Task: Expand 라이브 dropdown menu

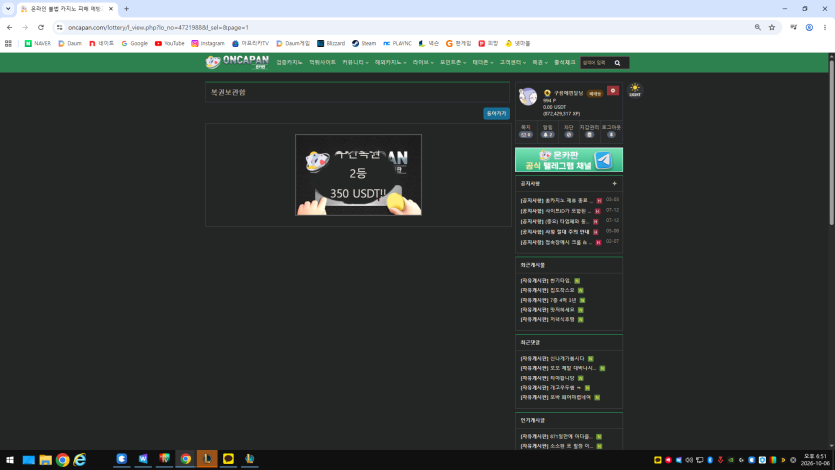Action: (423, 62)
